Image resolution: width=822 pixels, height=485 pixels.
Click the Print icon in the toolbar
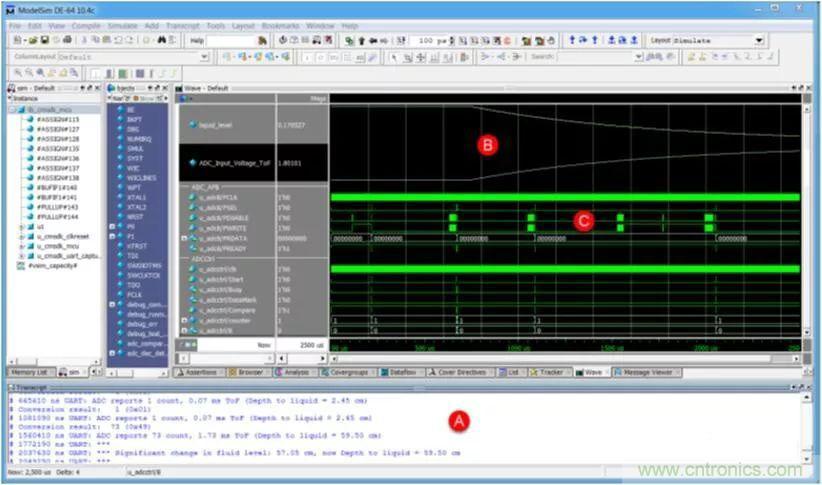coord(67,41)
